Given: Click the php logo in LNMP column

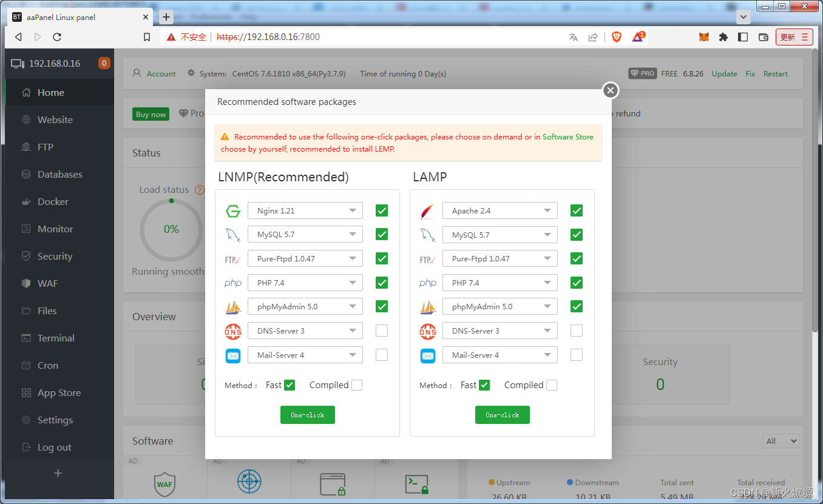Looking at the screenshot, I should point(233,283).
